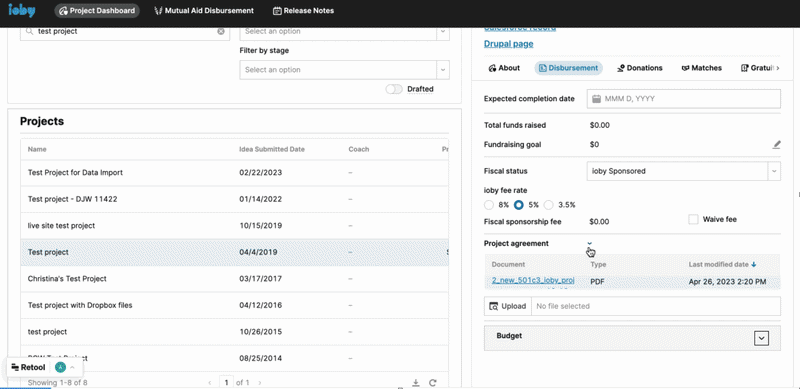This screenshot has height=389, width=800.
Task: Open the 2_new_501c3_ioby_proj document link
Action: click(533, 281)
